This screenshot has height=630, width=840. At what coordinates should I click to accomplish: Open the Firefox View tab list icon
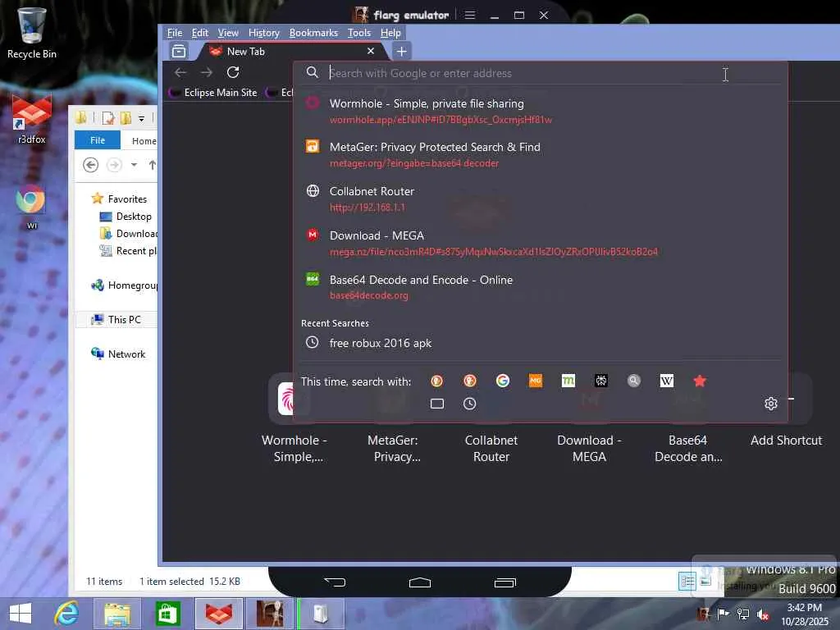tap(179, 52)
